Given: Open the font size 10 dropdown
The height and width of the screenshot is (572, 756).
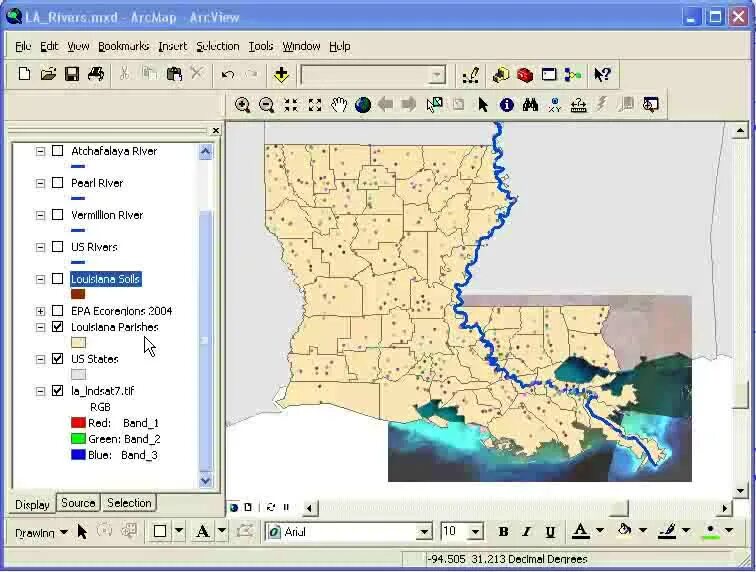Looking at the screenshot, I should coord(475,532).
